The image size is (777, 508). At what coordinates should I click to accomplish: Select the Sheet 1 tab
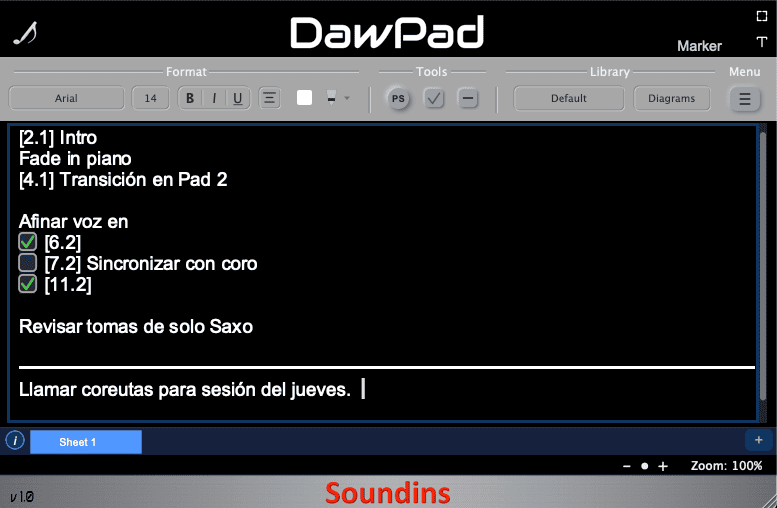[86, 442]
